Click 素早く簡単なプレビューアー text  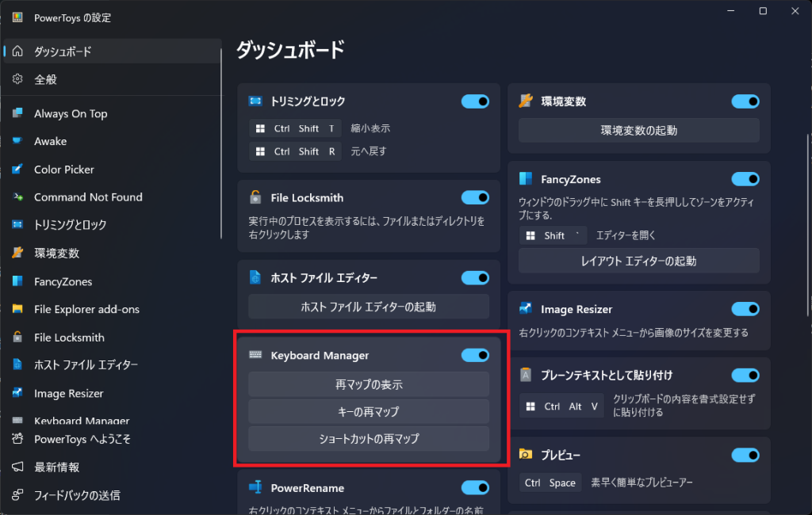[642, 483]
